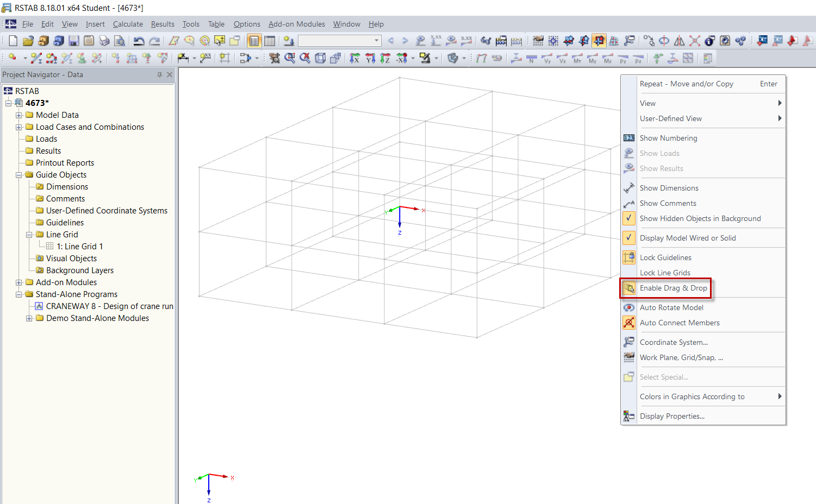Select the '1: Line Grid 1' tree item

click(x=80, y=247)
